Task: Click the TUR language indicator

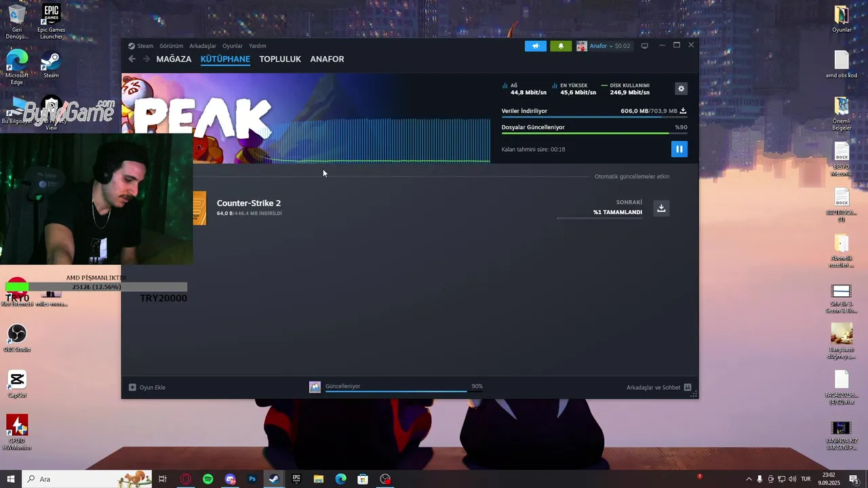Action: coord(806,479)
